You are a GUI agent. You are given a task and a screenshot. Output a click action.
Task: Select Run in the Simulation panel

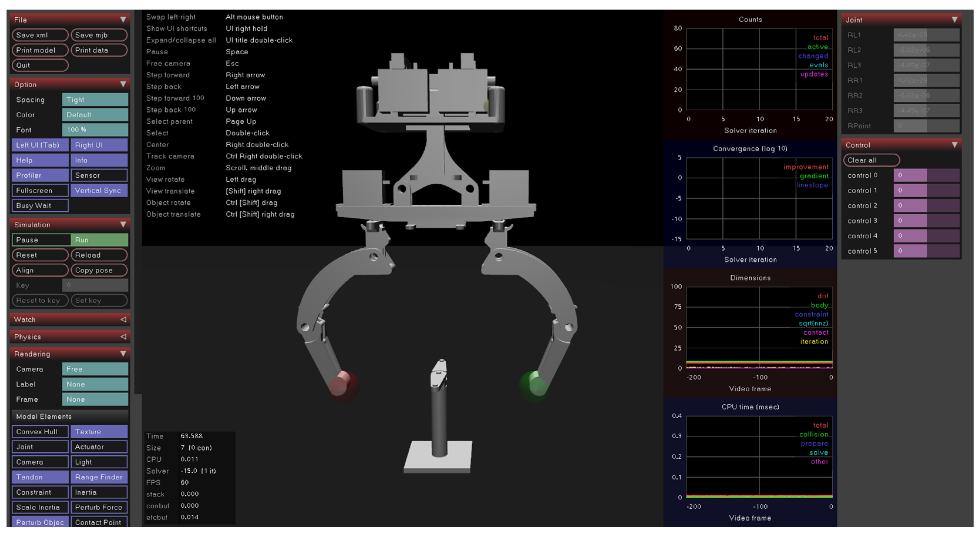[x=99, y=240]
